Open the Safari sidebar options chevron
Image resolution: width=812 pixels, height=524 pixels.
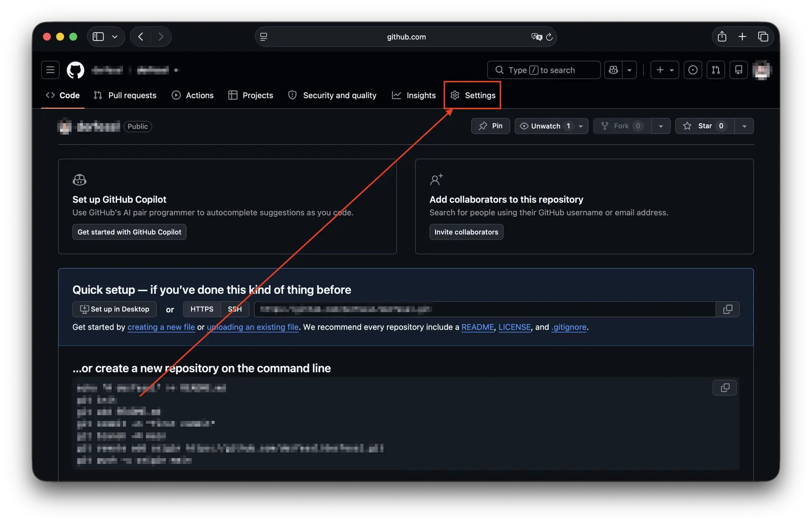115,37
